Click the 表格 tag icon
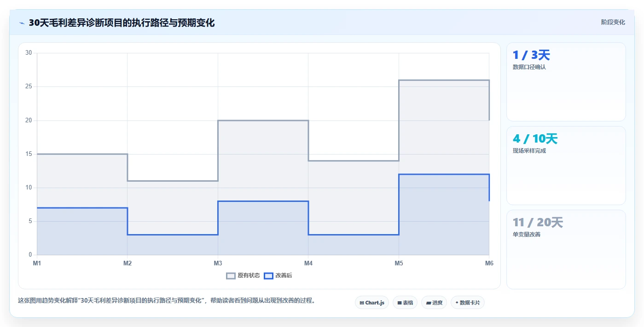The image size is (644, 327). (x=400, y=303)
